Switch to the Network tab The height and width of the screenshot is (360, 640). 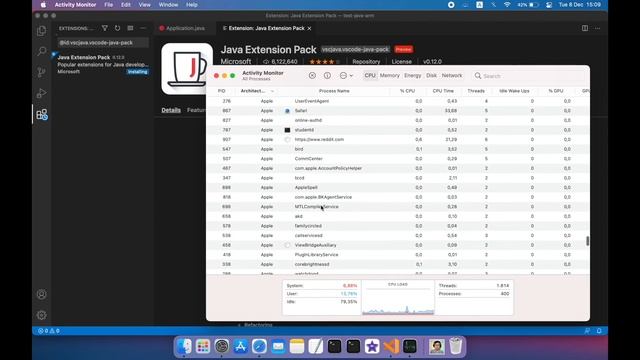(452, 76)
